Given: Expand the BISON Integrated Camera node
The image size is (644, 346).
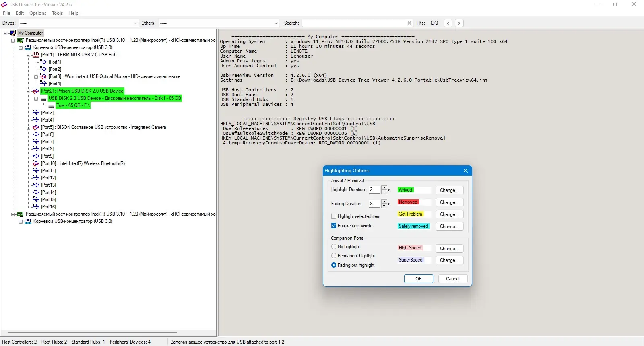Looking at the screenshot, I should 28,128.
